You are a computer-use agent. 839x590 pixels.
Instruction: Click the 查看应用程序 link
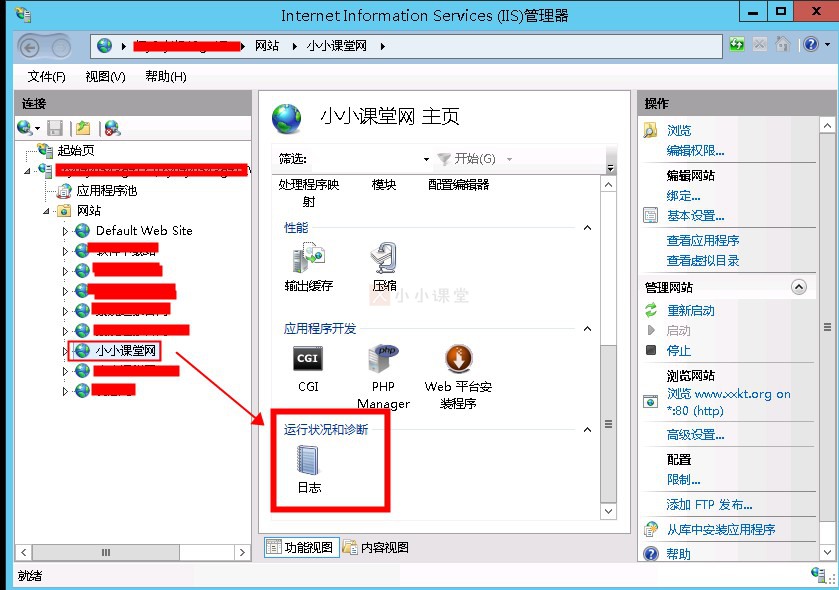click(703, 241)
